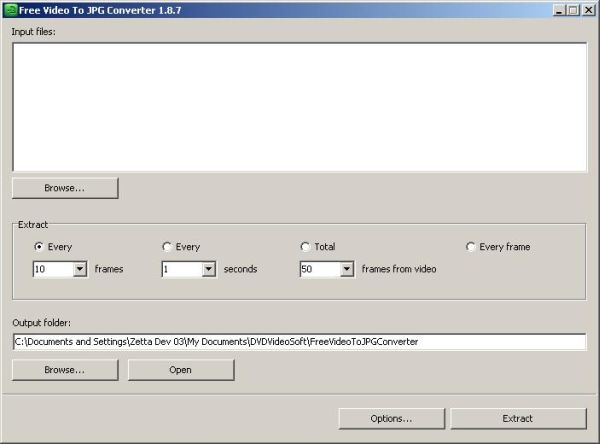The image size is (600, 444).
Task: Browse for input video files
Action: tap(65, 188)
